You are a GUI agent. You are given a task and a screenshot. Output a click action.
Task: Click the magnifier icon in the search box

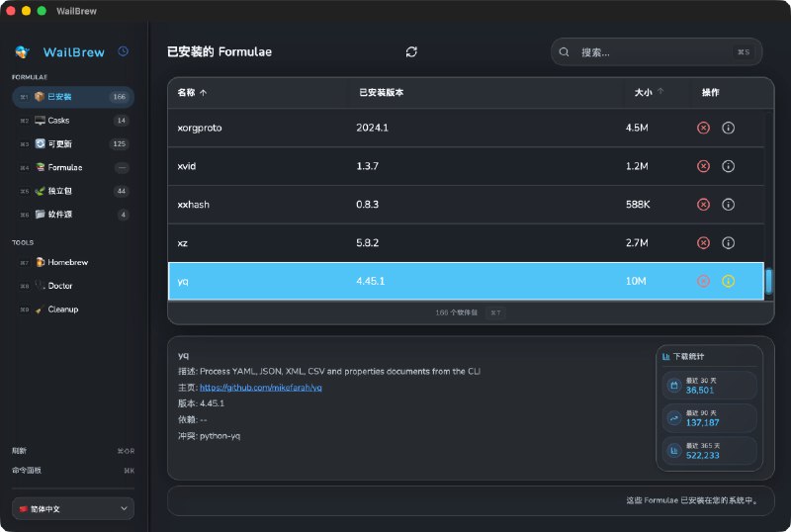[x=564, y=52]
